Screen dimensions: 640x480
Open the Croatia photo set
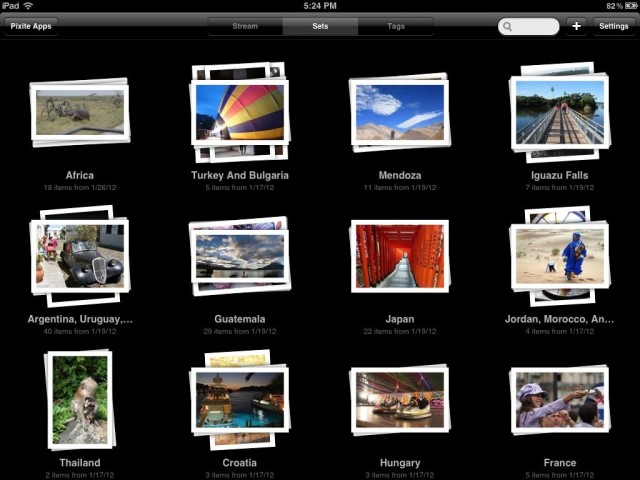pos(240,400)
